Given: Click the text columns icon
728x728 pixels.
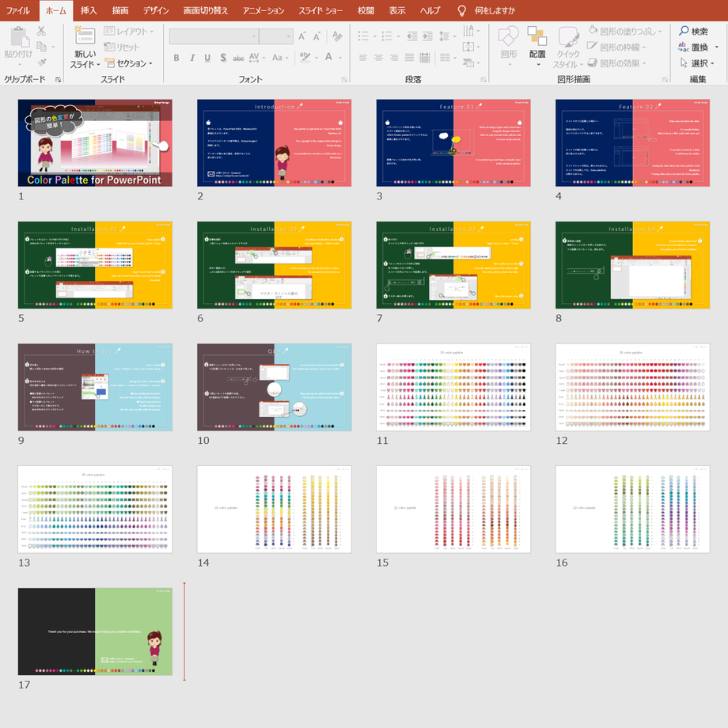Looking at the screenshot, I should [x=445, y=58].
